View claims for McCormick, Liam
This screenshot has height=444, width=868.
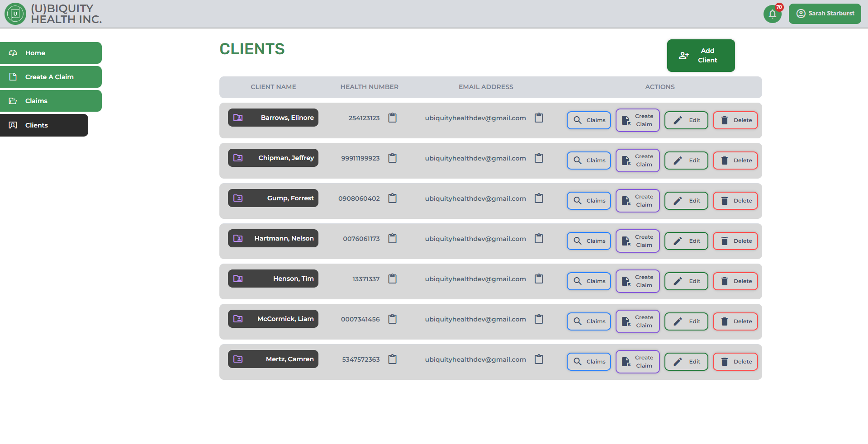588,321
